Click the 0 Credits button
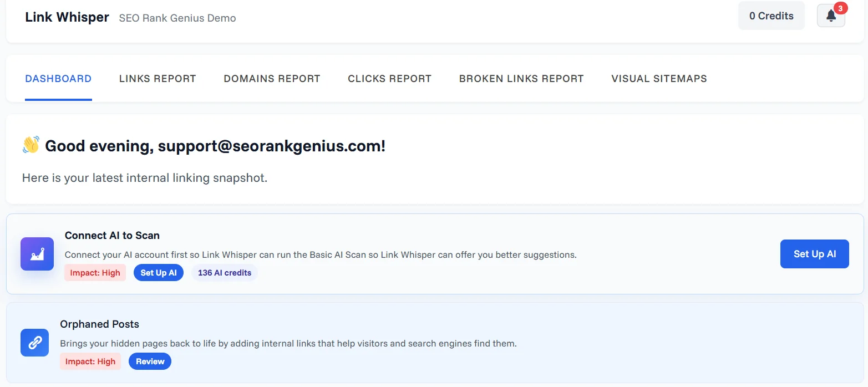868x387 pixels. [771, 16]
